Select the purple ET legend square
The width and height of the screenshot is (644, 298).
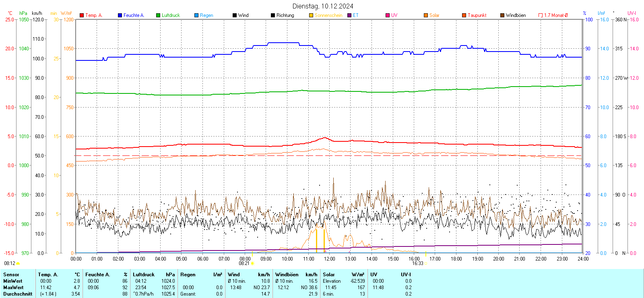click(x=349, y=15)
